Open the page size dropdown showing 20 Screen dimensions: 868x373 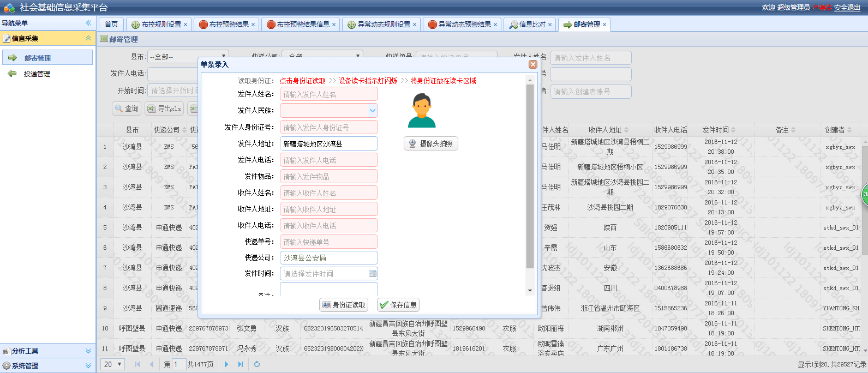tap(113, 364)
